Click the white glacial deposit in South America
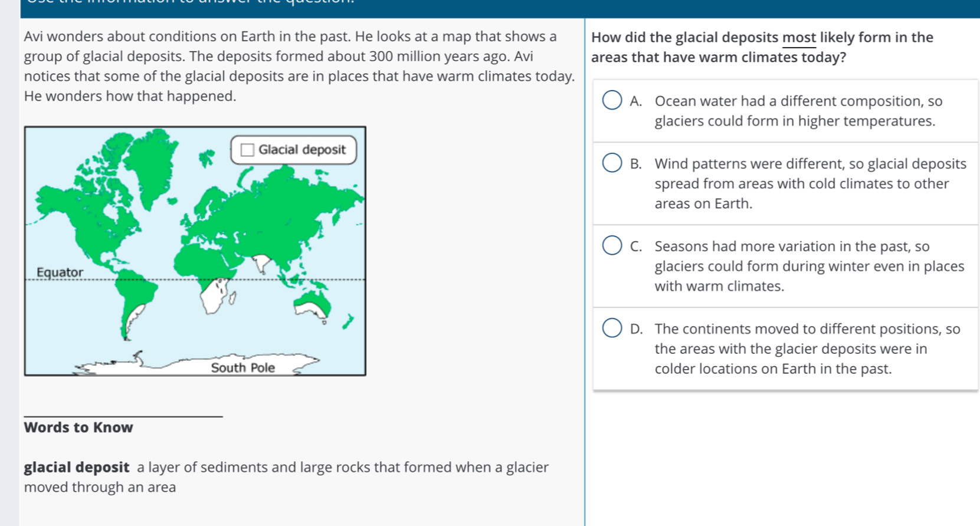 coord(133,317)
